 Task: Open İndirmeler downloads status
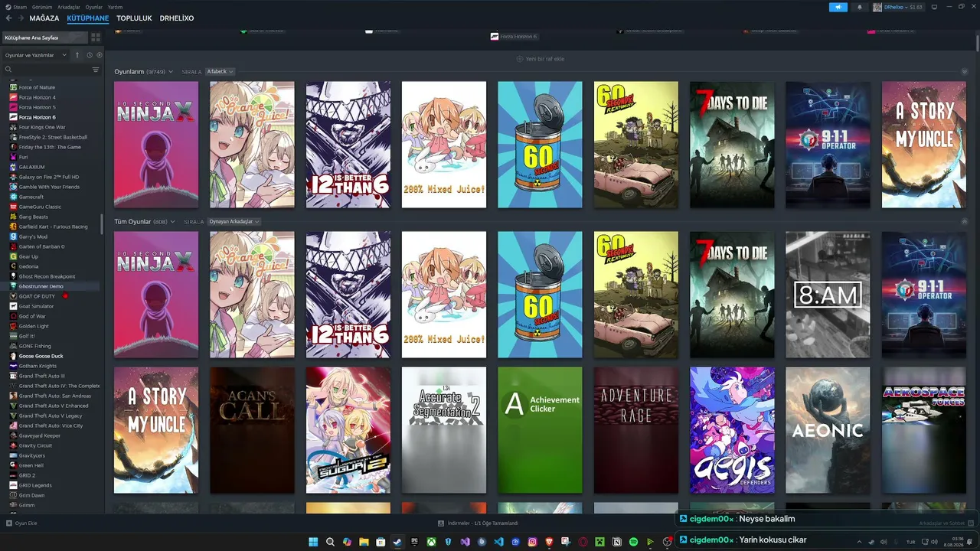click(x=479, y=523)
